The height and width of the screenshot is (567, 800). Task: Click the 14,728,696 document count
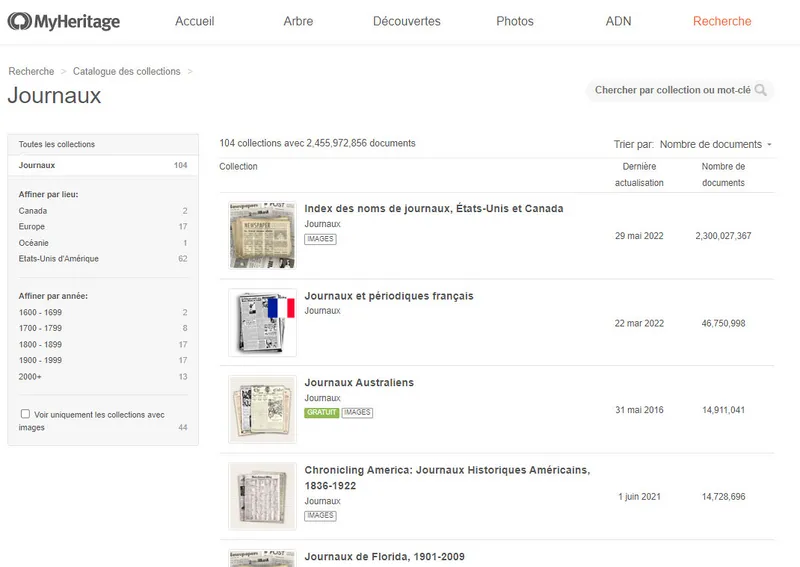(723, 497)
